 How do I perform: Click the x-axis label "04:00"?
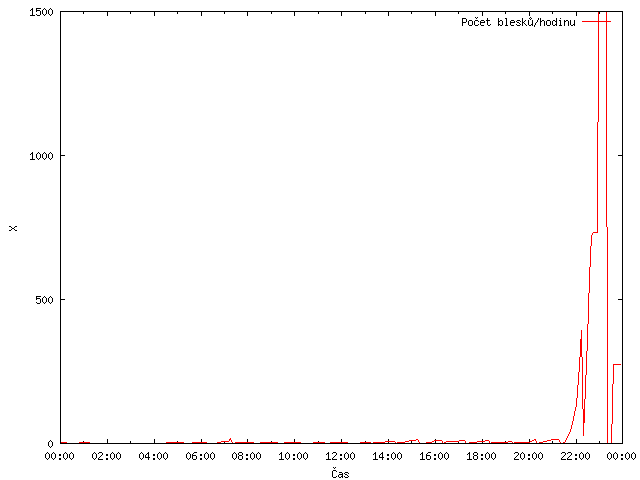tap(153, 456)
